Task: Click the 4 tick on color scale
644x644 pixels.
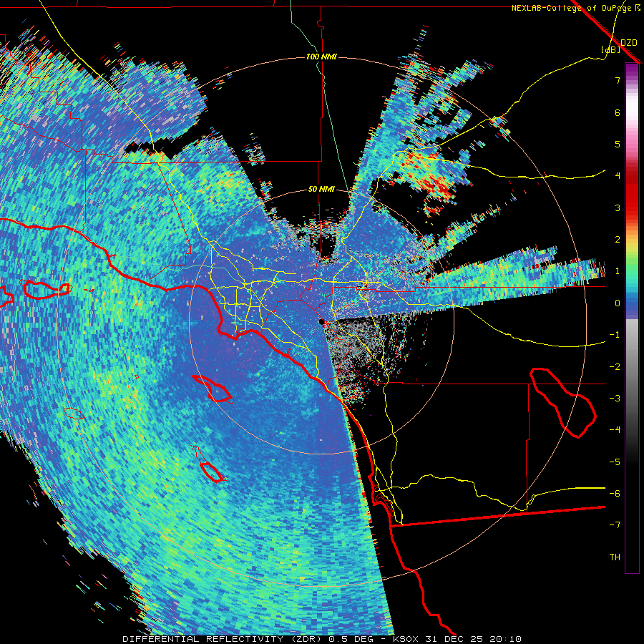Action: [618, 176]
